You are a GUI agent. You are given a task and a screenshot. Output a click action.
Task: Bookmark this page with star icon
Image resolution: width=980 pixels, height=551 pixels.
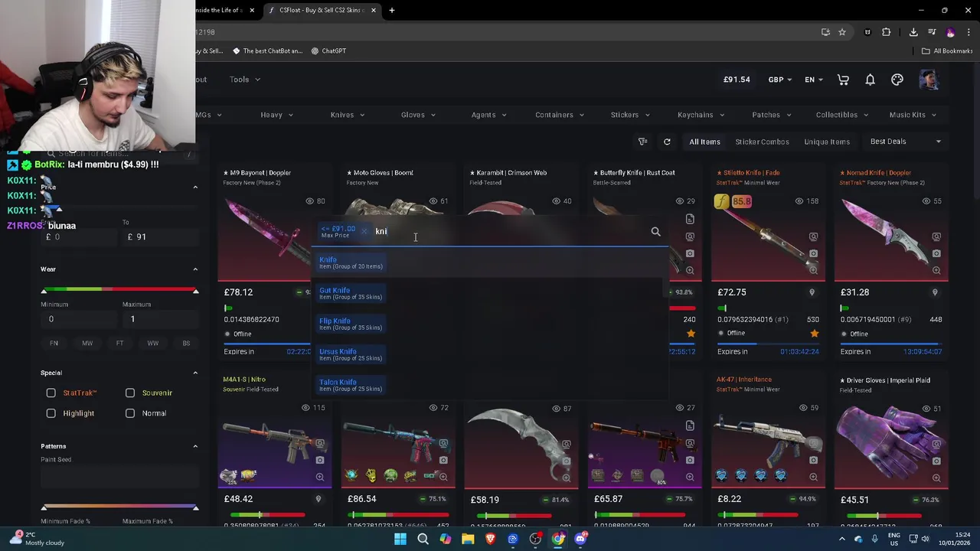[842, 32]
